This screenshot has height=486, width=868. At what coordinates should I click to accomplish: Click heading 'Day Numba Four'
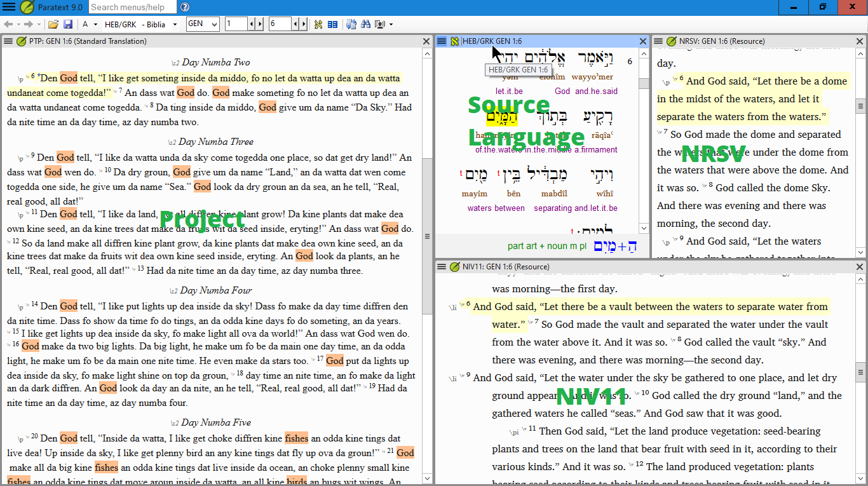click(x=216, y=290)
